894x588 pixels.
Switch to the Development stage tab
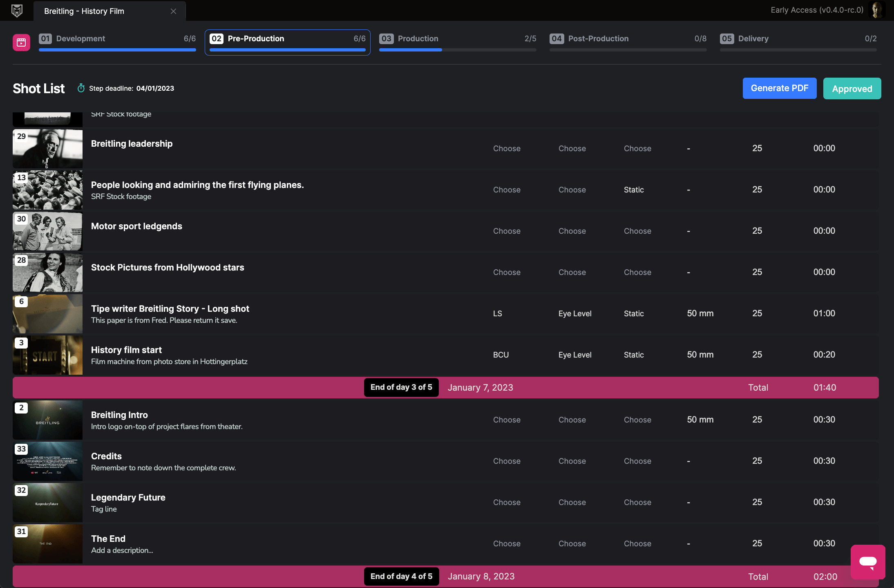point(117,42)
